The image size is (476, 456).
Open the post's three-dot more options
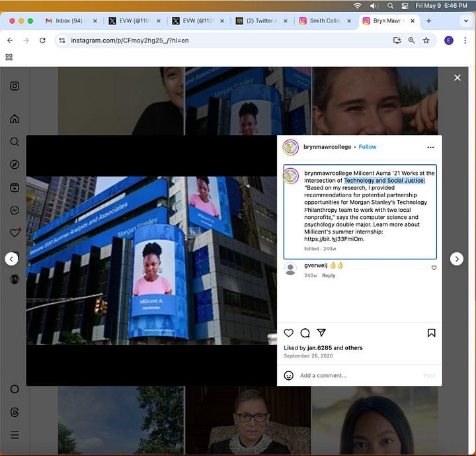tap(430, 147)
